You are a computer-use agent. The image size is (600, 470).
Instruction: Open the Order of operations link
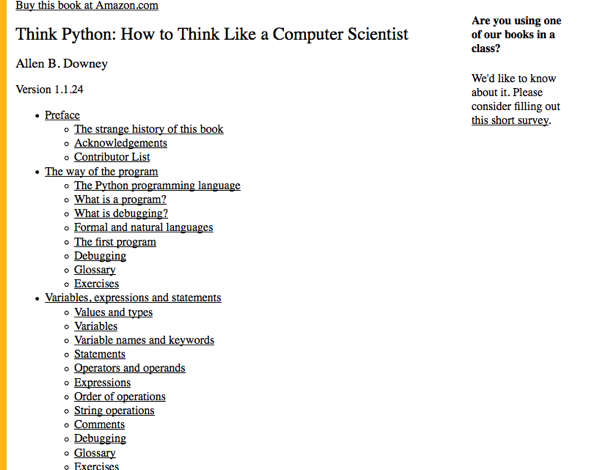click(x=120, y=396)
